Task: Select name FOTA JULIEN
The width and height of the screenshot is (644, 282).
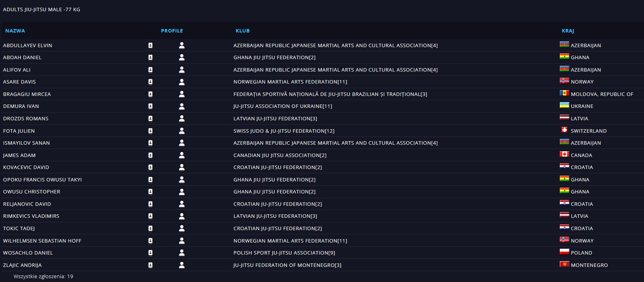Action: tap(19, 131)
